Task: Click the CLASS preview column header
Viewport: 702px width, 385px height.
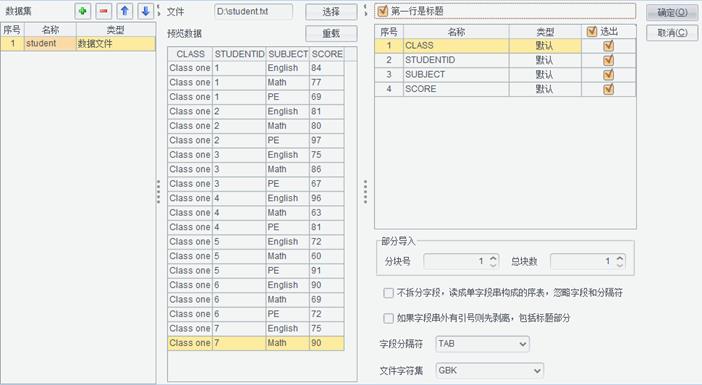Action: [x=190, y=54]
